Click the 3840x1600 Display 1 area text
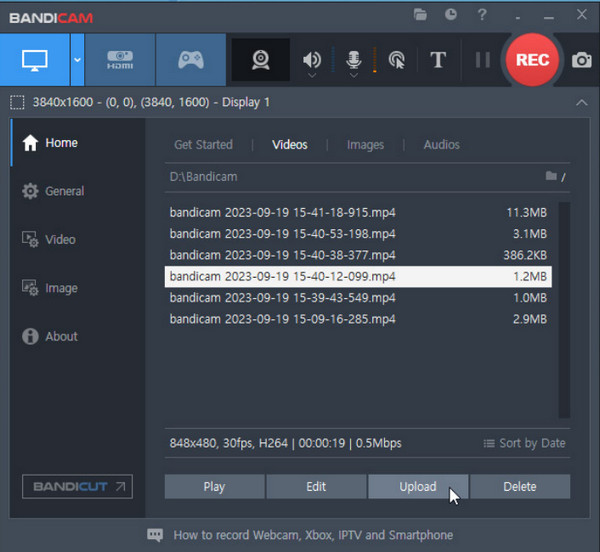 151,103
